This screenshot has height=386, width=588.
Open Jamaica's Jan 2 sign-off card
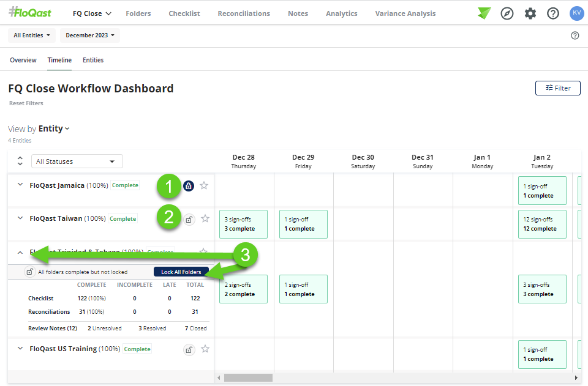click(542, 191)
